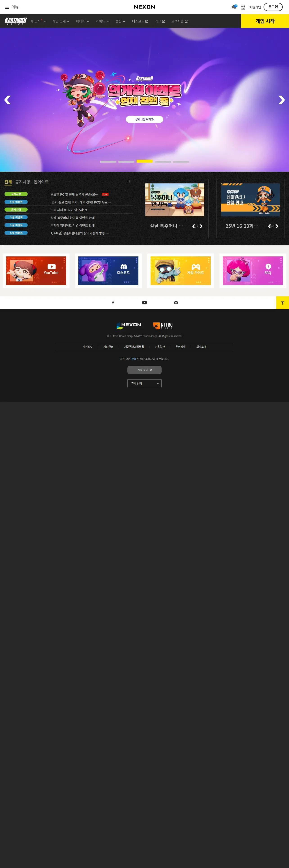289x868 pixels.
Task: Jump to second banner slide indicator
Action: (x=126, y=162)
